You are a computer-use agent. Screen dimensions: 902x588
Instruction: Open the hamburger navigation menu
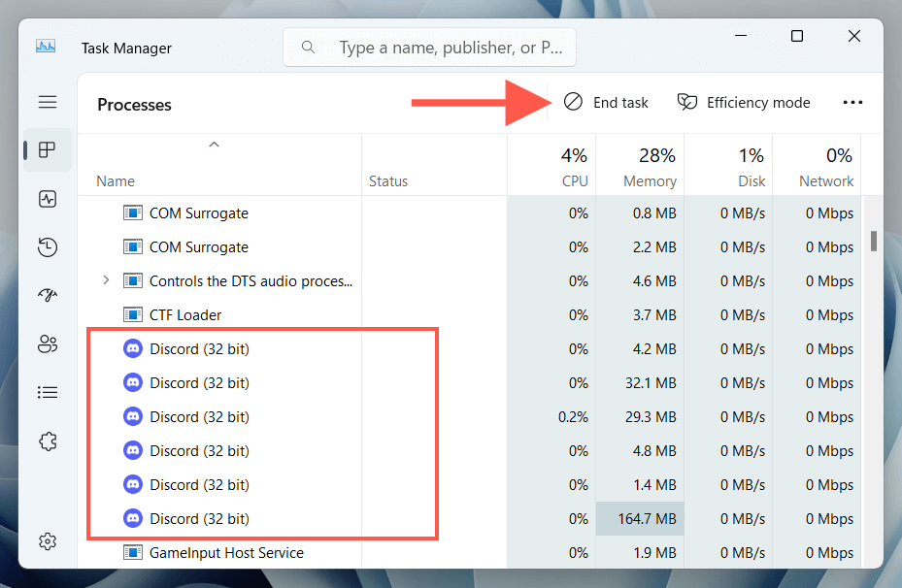point(48,102)
